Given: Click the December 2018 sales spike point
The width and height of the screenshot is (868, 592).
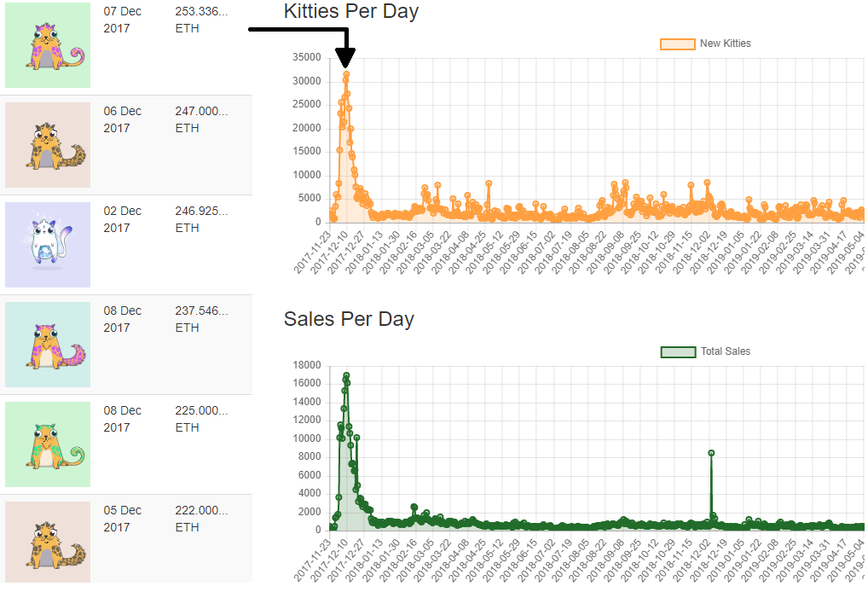Looking at the screenshot, I should tap(711, 453).
